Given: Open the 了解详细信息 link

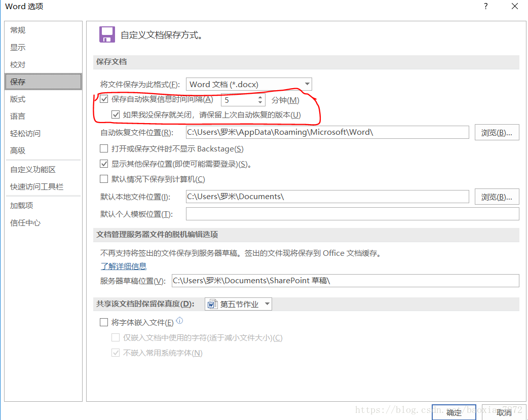Looking at the screenshot, I should [x=124, y=266].
